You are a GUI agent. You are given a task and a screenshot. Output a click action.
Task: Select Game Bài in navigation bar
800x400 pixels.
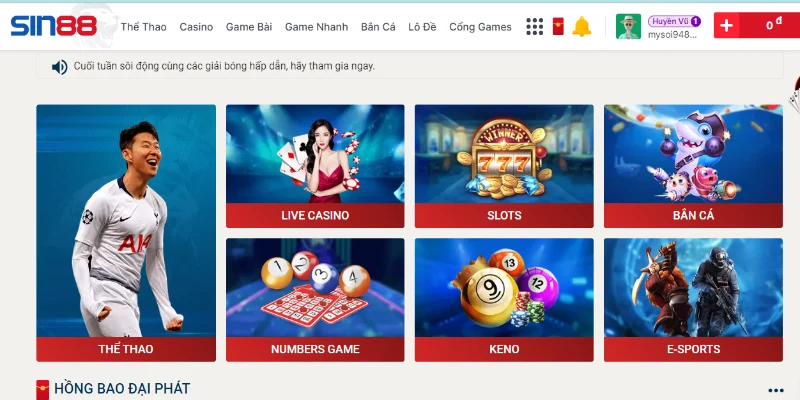pyautogui.click(x=249, y=27)
